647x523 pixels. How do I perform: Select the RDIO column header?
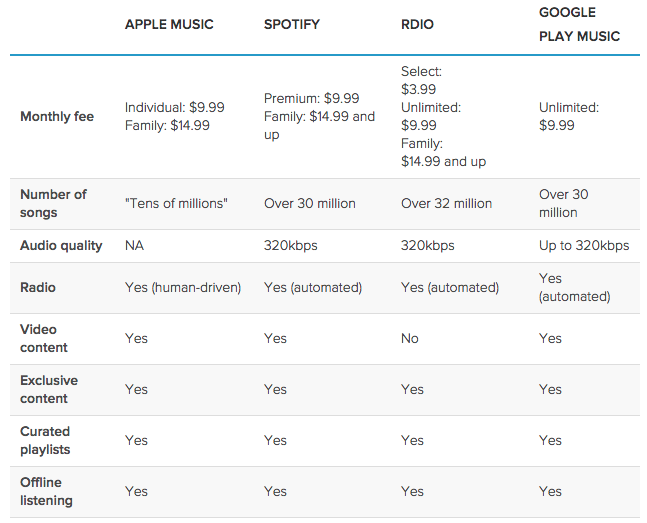pos(417,24)
